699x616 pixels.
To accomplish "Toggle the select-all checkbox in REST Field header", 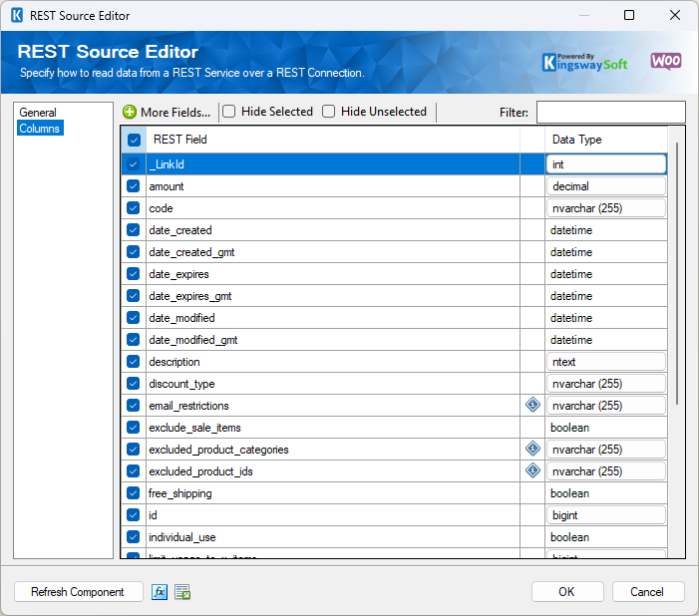I will 134,140.
